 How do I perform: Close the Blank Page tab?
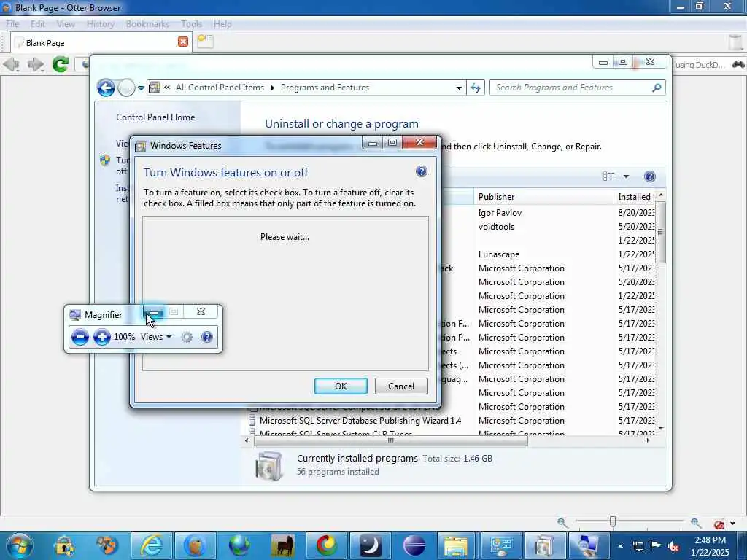[183, 42]
